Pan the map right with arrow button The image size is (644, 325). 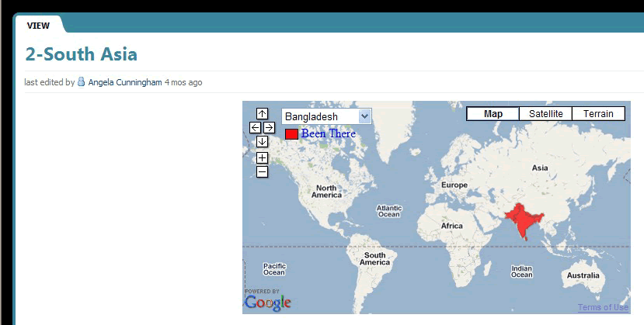click(269, 127)
